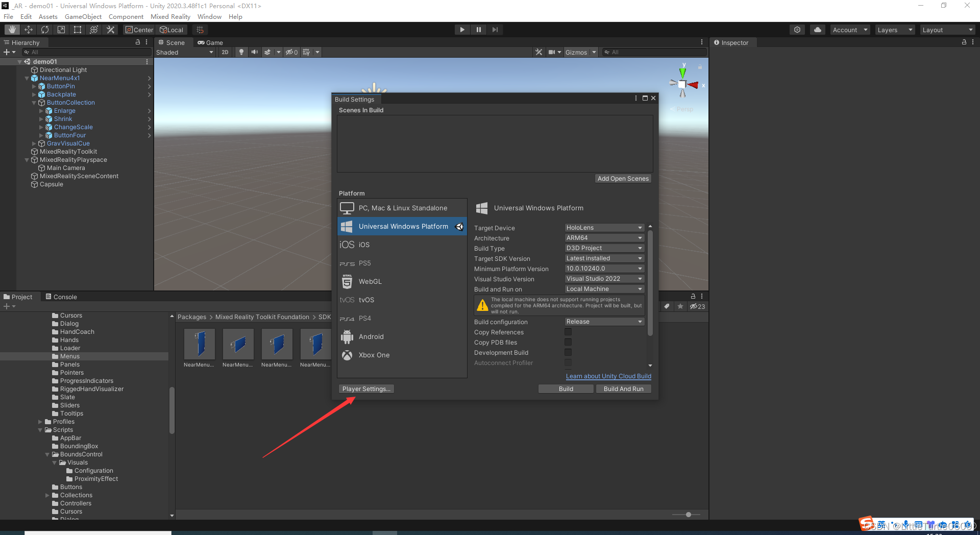Screen dimensions: 980x535
Task: Open custom editor tools
Action: pos(110,30)
